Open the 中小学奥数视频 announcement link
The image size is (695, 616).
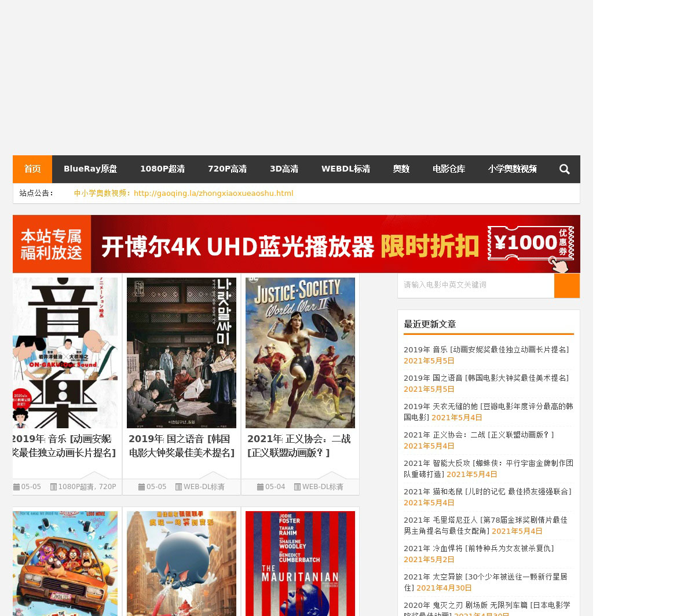pyautogui.click(x=184, y=194)
